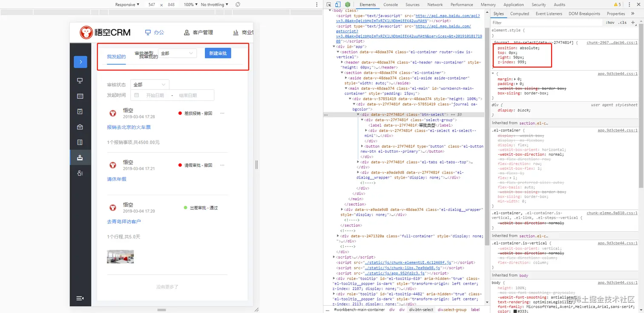The height and width of the screenshot is (313, 644).
Task: Open the Computed styles tab
Action: point(520,14)
